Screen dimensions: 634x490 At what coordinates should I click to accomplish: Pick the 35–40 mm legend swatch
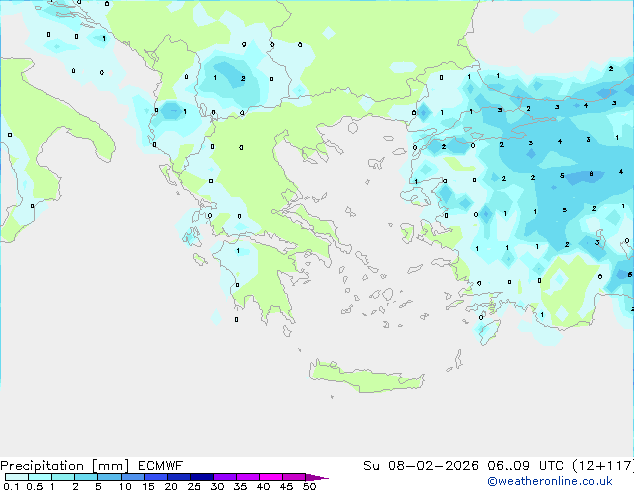[248, 477]
